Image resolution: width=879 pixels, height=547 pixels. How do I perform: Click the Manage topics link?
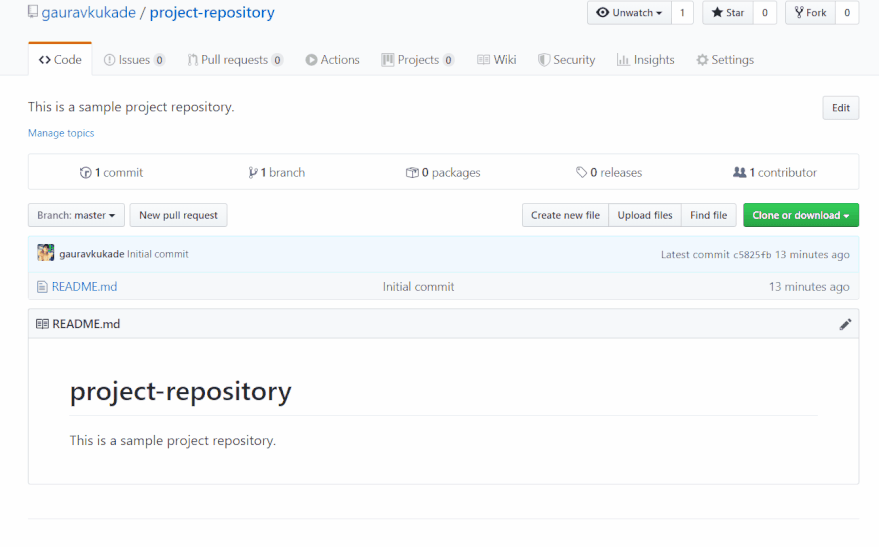pos(61,133)
